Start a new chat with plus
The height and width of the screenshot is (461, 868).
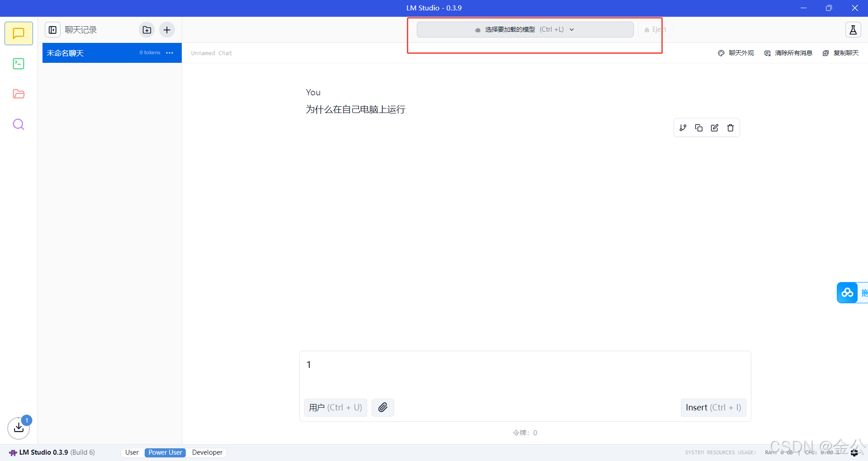[167, 30]
